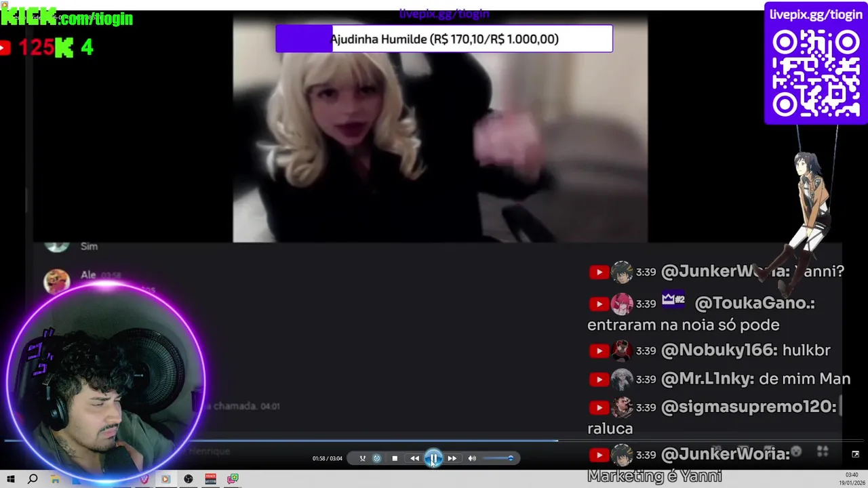Click the chat text 'Marketing é Yanni'

654,476
